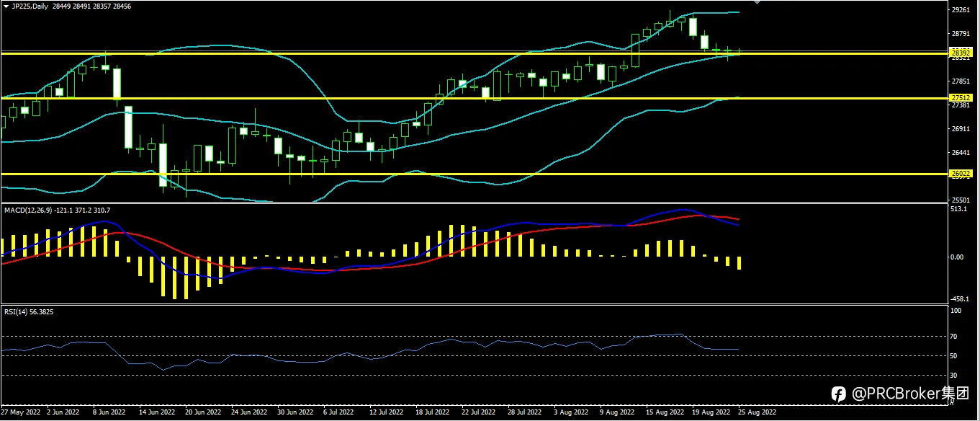Screen dimensions: 980x421
Task: Click the 18 Jul 2022 date label
Action: [x=434, y=413]
